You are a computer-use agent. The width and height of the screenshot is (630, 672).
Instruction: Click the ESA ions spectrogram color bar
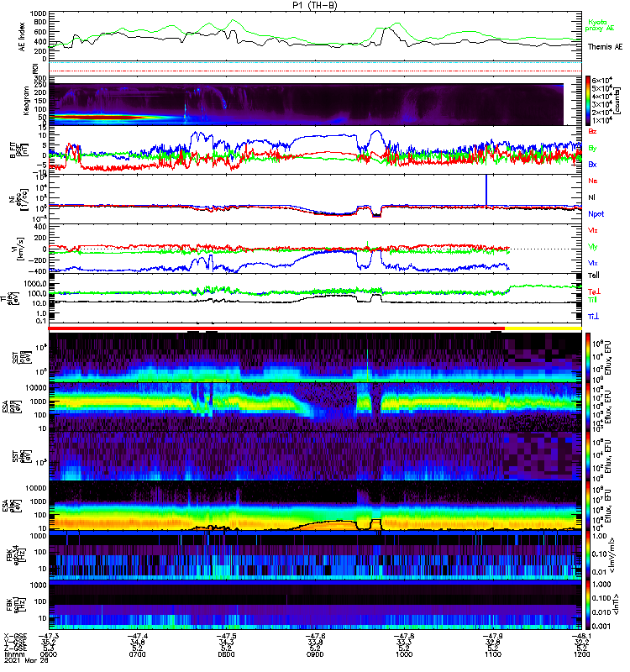pos(588,407)
